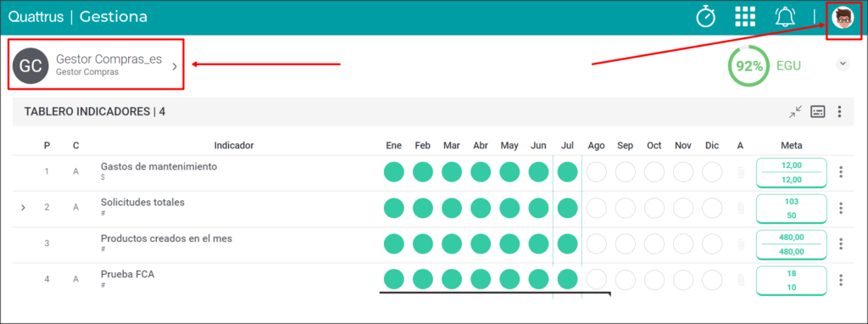Select Solicitudes totales Jun status circle
Screen dimensions: 868x324
538,209
